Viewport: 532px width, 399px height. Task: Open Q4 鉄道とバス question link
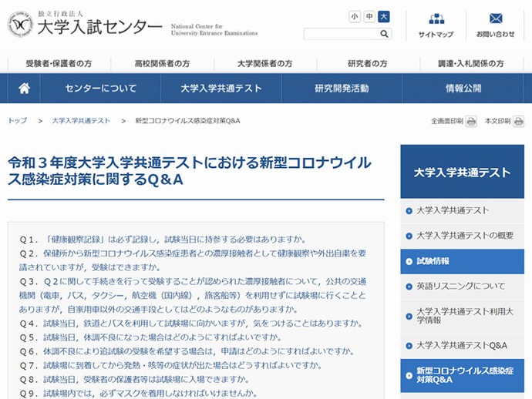tap(203, 323)
